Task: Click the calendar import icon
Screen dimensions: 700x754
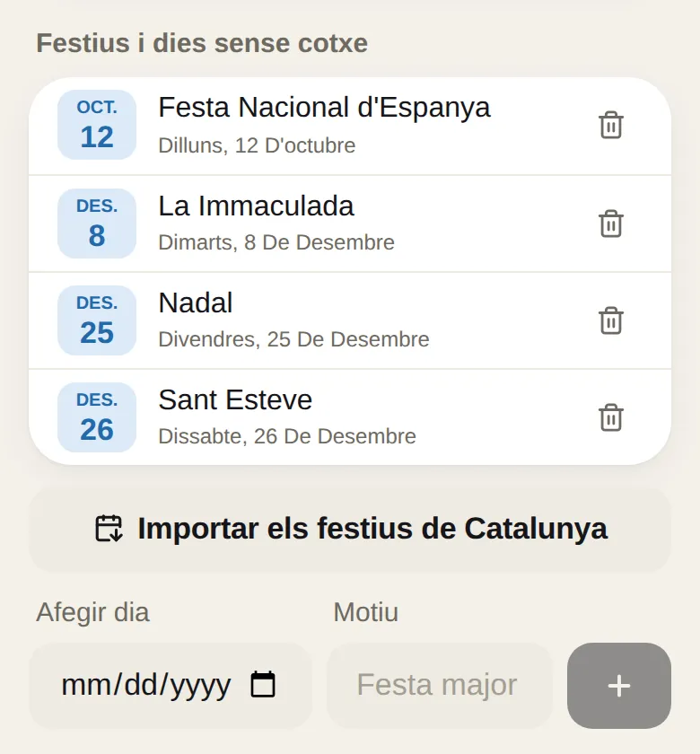Action: pos(109,529)
